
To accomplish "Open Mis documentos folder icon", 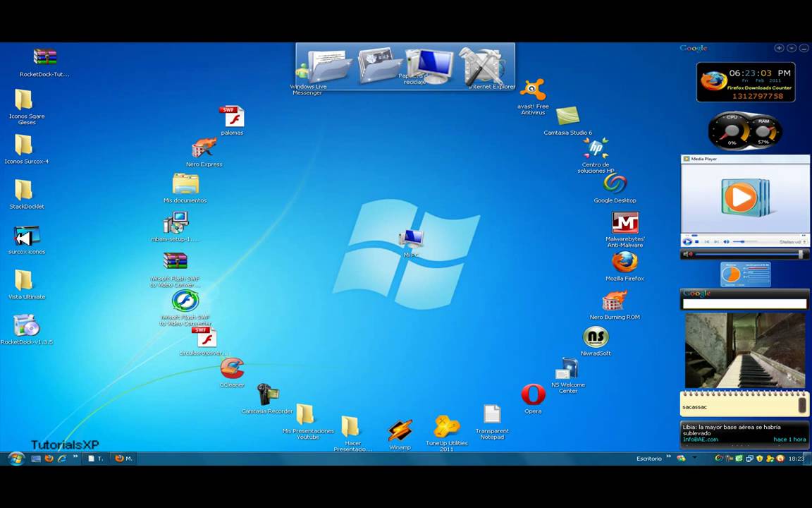I will coord(185,184).
